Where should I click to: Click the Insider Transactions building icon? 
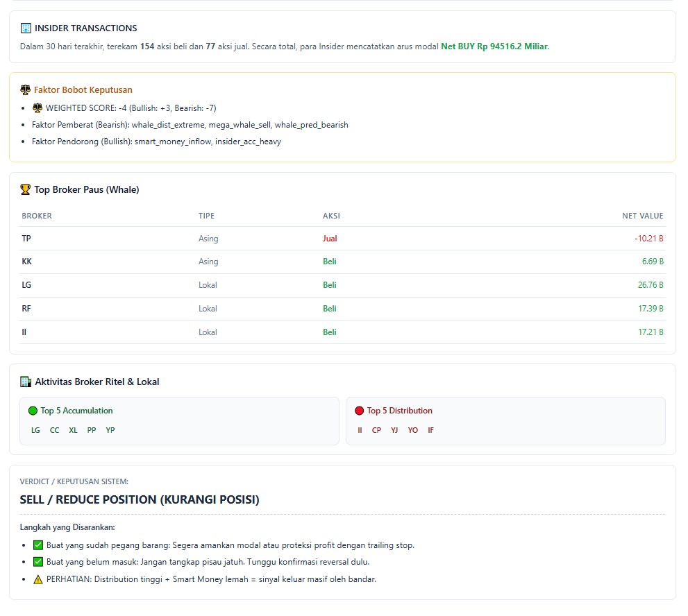pyautogui.click(x=26, y=28)
